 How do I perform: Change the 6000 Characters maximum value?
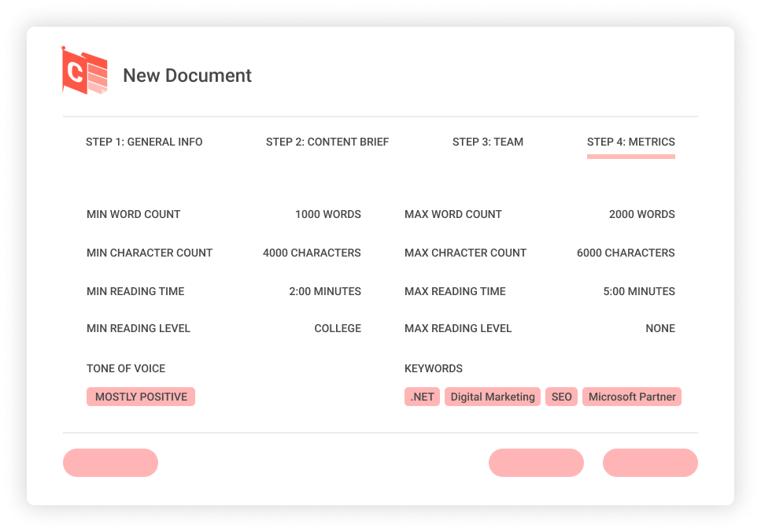click(626, 253)
